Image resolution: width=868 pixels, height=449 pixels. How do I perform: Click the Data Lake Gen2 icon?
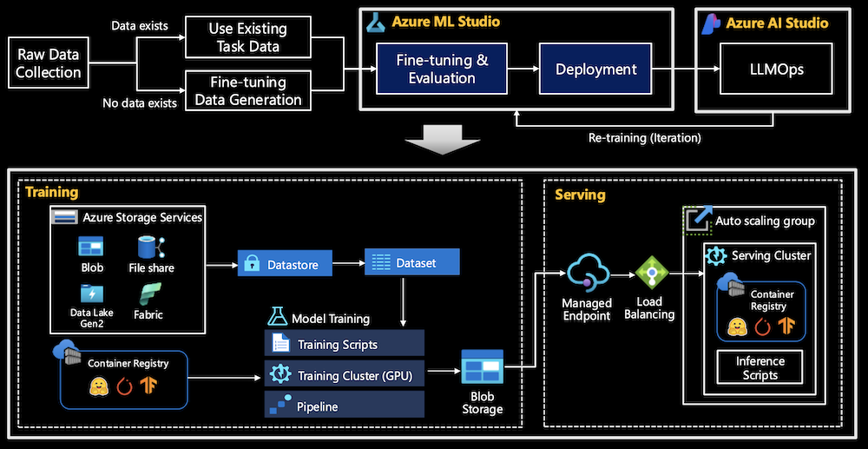tap(91, 294)
